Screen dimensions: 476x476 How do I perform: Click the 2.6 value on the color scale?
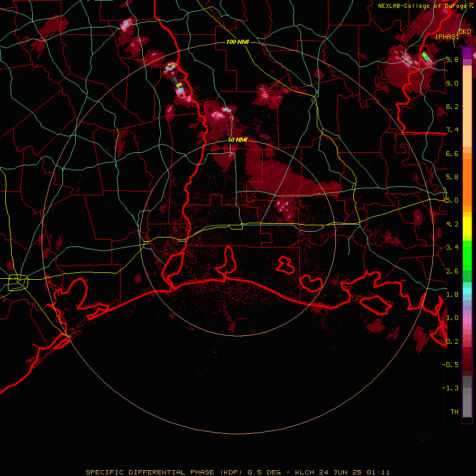[452, 271]
